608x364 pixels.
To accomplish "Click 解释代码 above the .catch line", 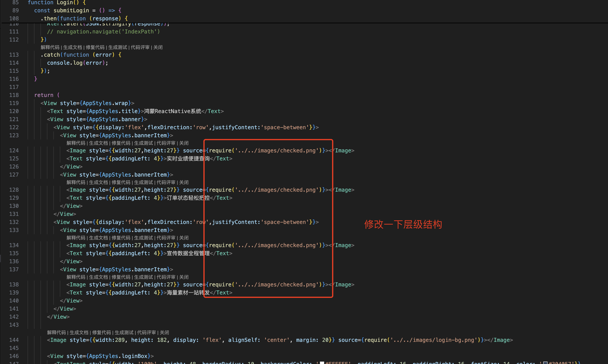I will tap(50, 47).
